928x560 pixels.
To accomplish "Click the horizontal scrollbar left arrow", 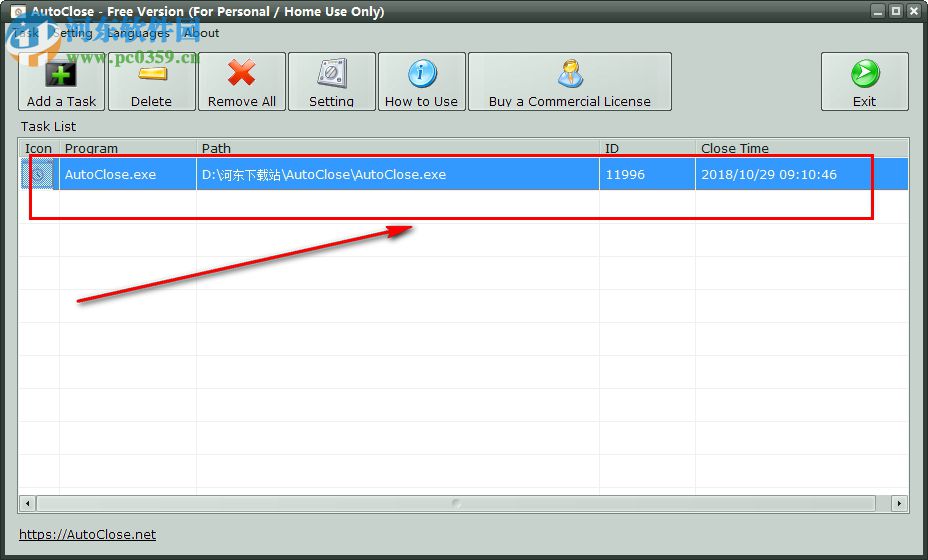I will 27,504.
